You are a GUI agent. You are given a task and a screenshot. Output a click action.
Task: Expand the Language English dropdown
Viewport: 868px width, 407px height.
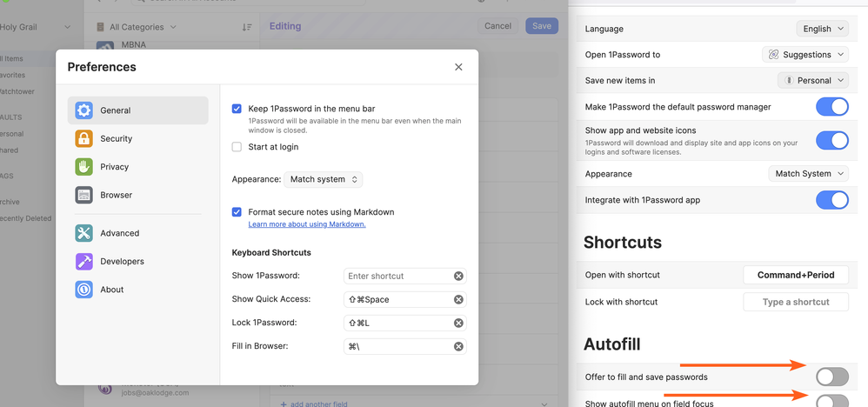(822, 29)
